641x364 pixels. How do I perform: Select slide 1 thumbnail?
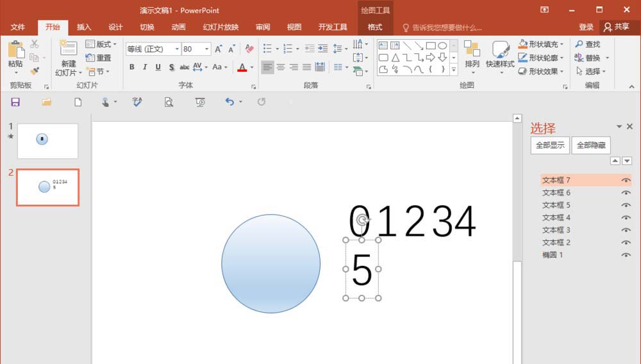point(47,141)
